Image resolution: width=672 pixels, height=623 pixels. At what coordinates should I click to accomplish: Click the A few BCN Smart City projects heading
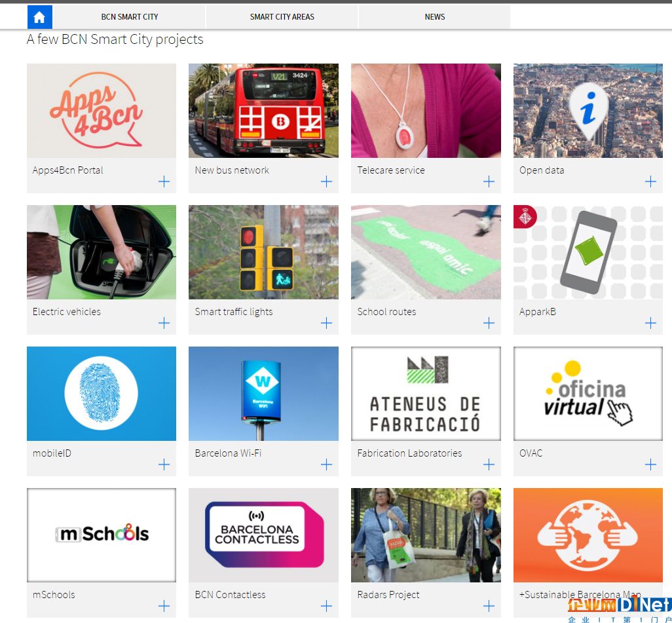[x=115, y=39]
